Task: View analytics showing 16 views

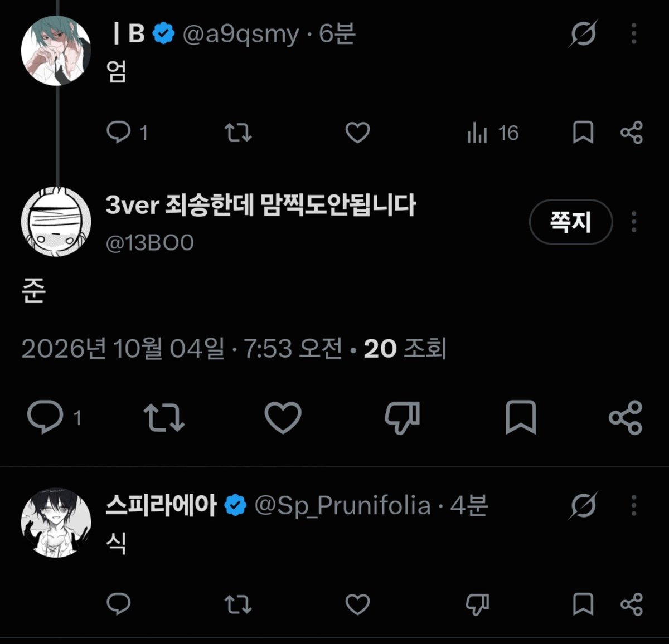Action: tap(493, 133)
